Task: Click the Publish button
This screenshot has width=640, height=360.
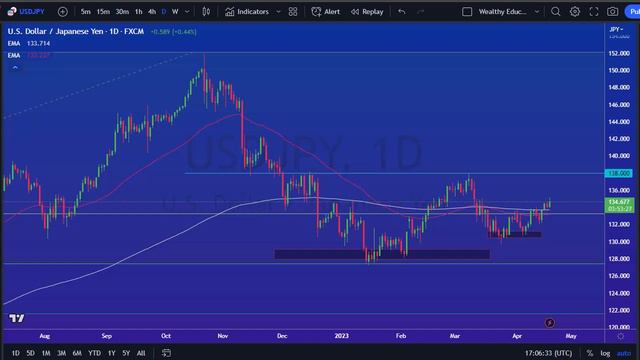Action: (x=632, y=12)
